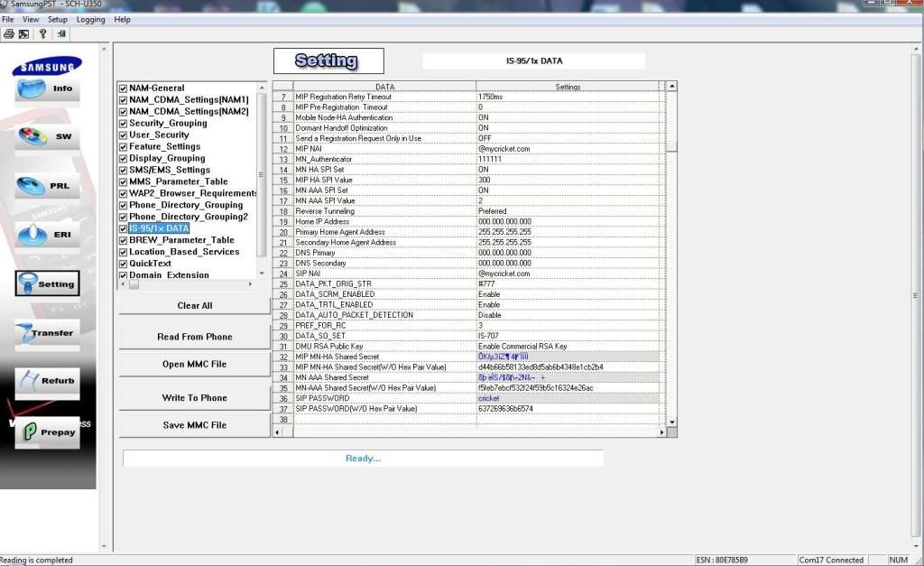Open the PRL sidebar section
The height and width of the screenshot is (566, 924).
[47, 186]
